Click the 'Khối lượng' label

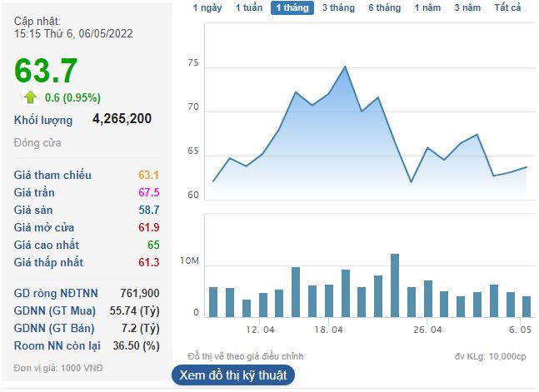[43, 120]
